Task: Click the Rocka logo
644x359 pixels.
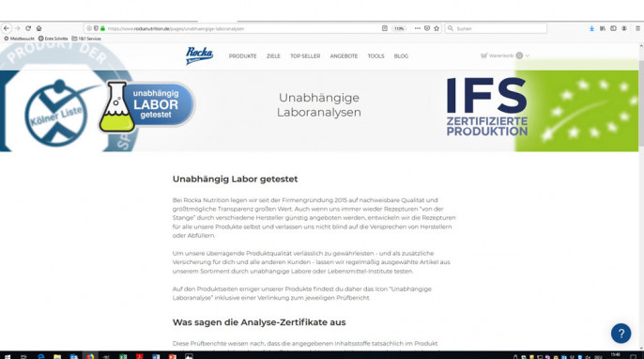Action: tap(199, 55)
